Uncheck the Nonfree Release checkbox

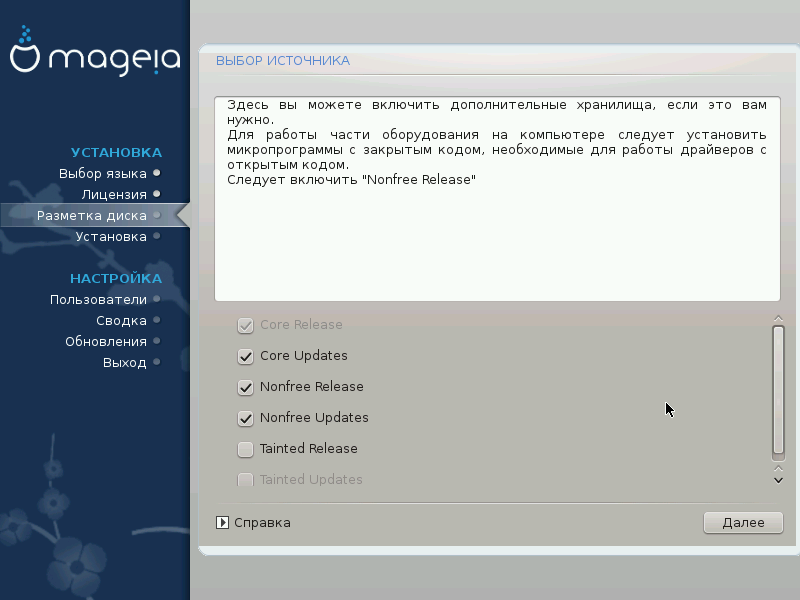(x=245, y=387)
